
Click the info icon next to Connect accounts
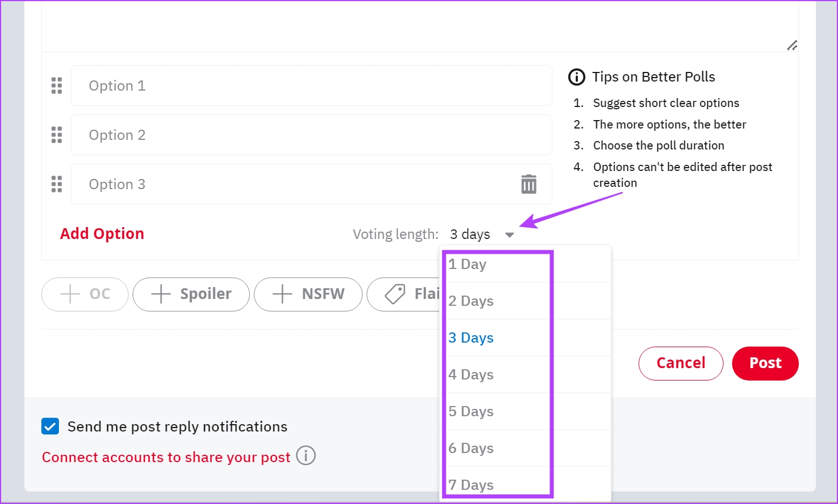click(x=306, y=455)
